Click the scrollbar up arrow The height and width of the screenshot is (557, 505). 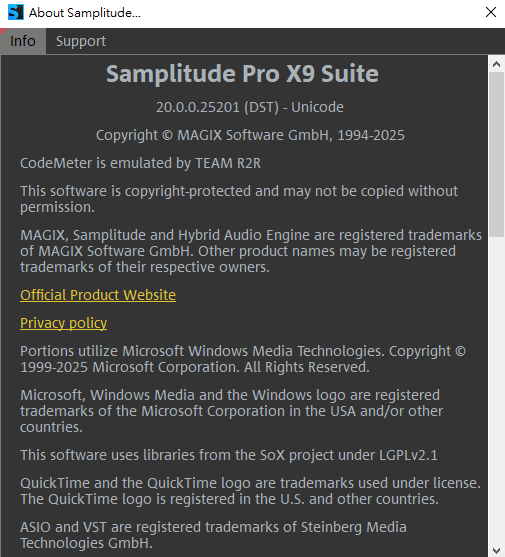pos(496,64)
